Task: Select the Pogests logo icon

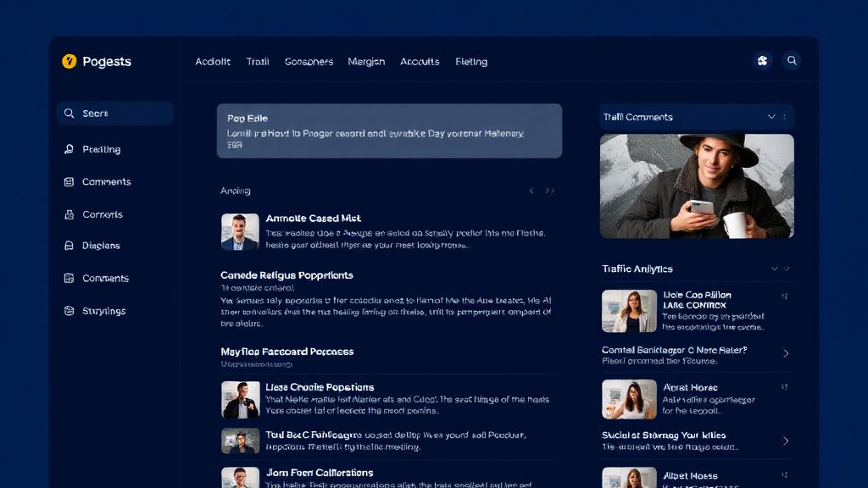Action: click(x=69, y=61)
